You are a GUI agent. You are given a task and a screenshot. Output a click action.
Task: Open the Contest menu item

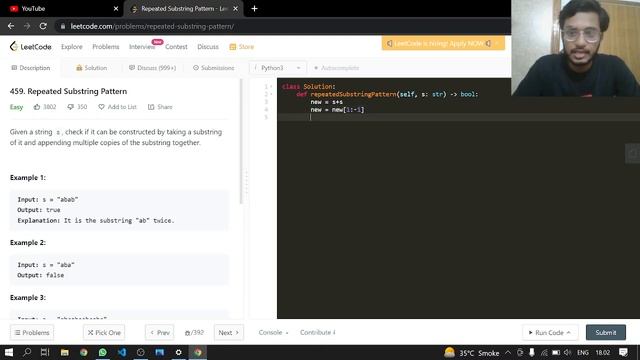[x=176, y=47]
